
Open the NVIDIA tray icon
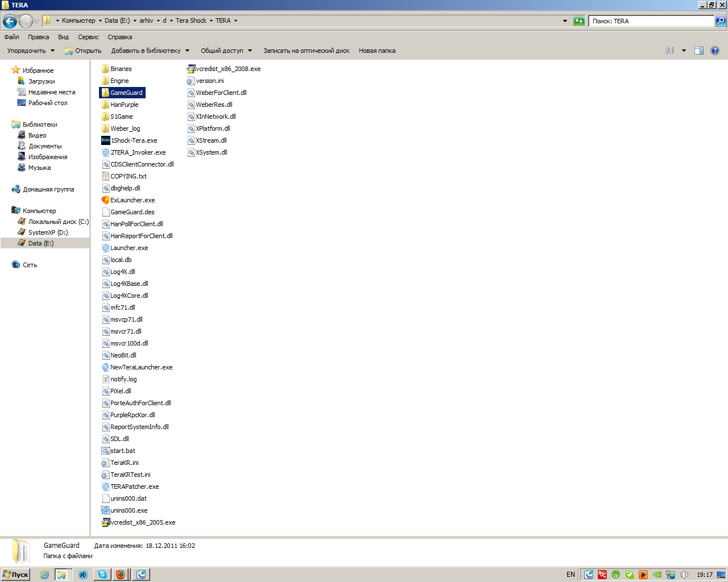[657, 575]
